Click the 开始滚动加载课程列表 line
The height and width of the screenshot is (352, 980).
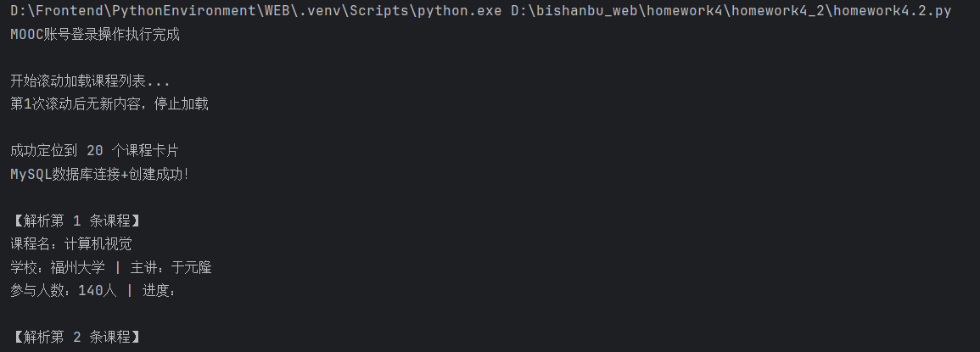click(x=90, y=81)
